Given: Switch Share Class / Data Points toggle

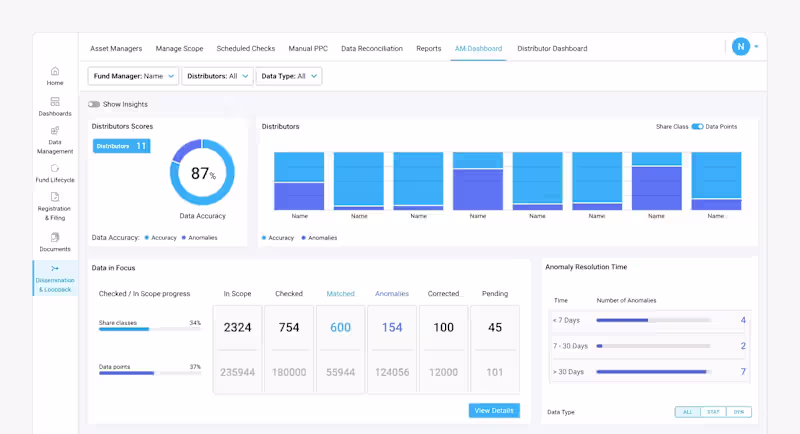Looking at the screenshot, I should click(697, 126).
